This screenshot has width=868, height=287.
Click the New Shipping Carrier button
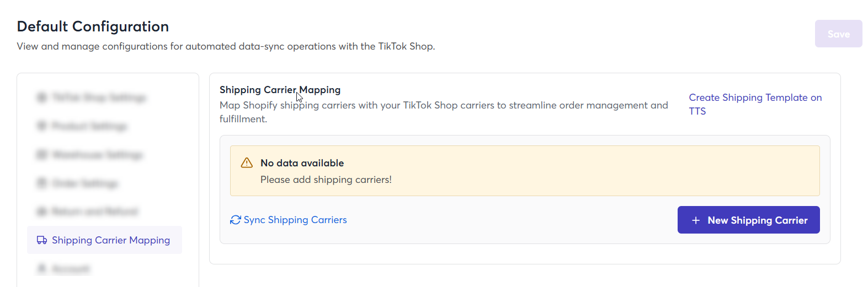pos(748,220)
